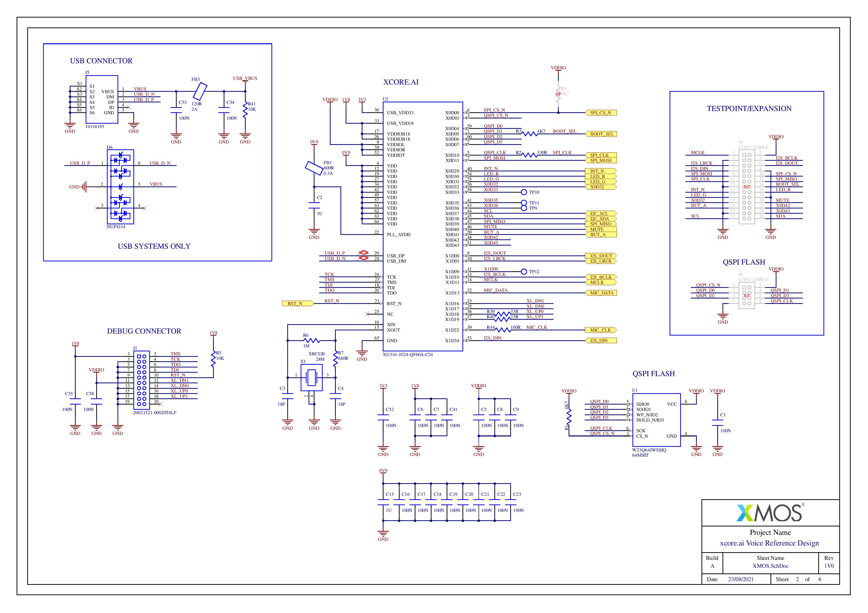Select capacitor C52 on 3V3 rail
The image size is (868, 613).
383,417
